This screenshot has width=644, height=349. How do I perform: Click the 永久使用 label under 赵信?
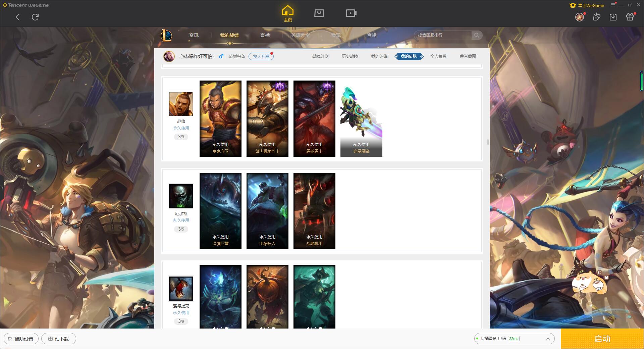click(181, 128)
